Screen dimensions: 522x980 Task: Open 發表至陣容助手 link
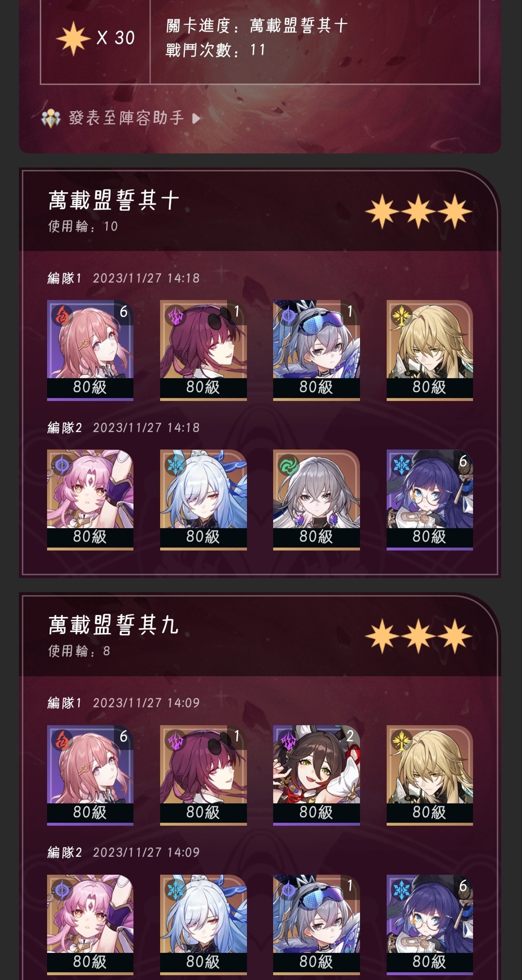(126, 118)
